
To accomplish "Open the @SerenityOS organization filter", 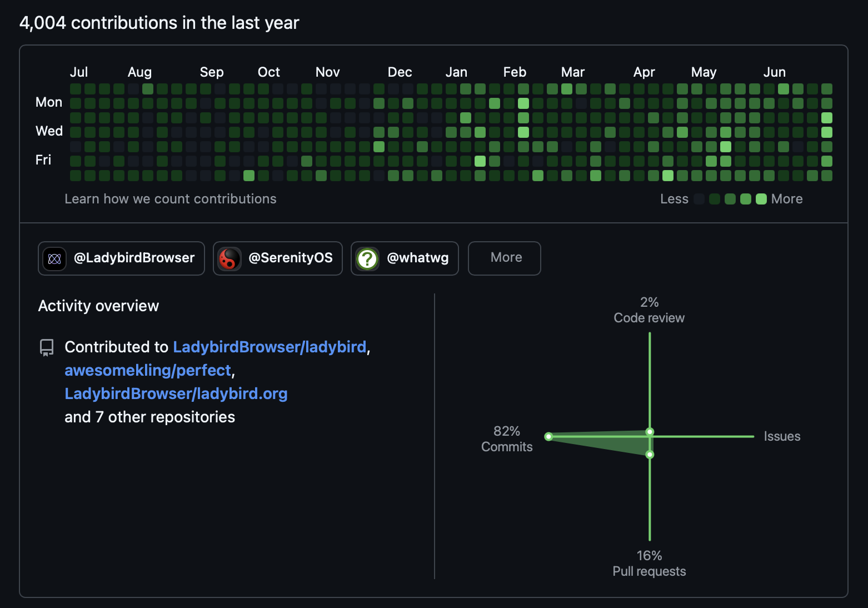I will click(278, 258).
